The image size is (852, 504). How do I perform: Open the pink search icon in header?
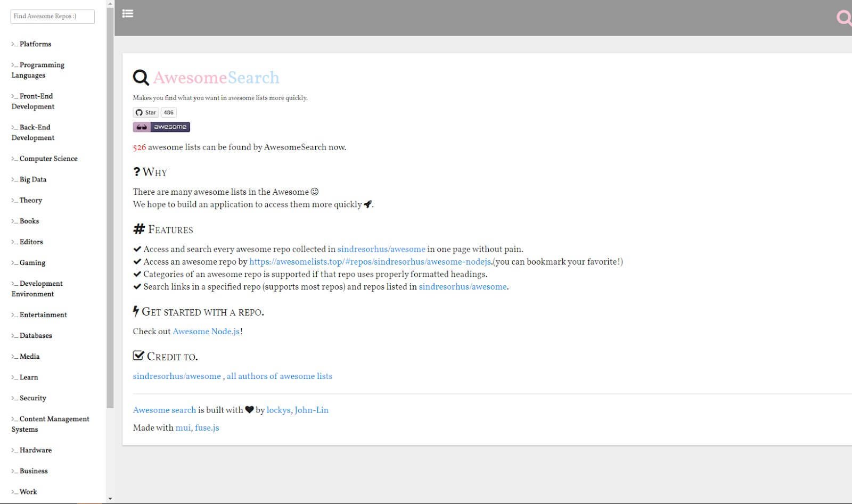[844, 18]
